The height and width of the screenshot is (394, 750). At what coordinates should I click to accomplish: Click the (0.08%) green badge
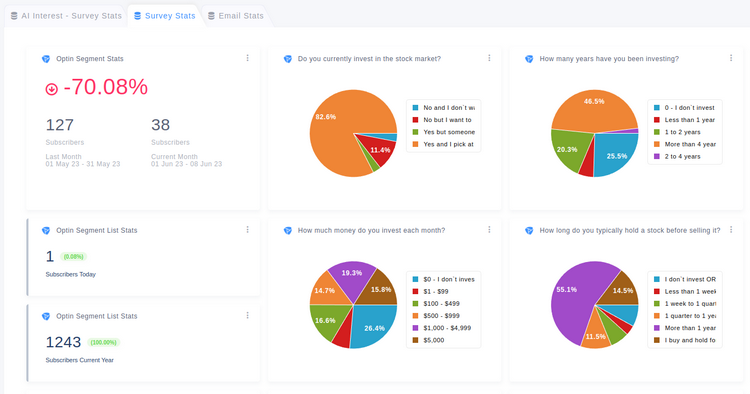74,257
